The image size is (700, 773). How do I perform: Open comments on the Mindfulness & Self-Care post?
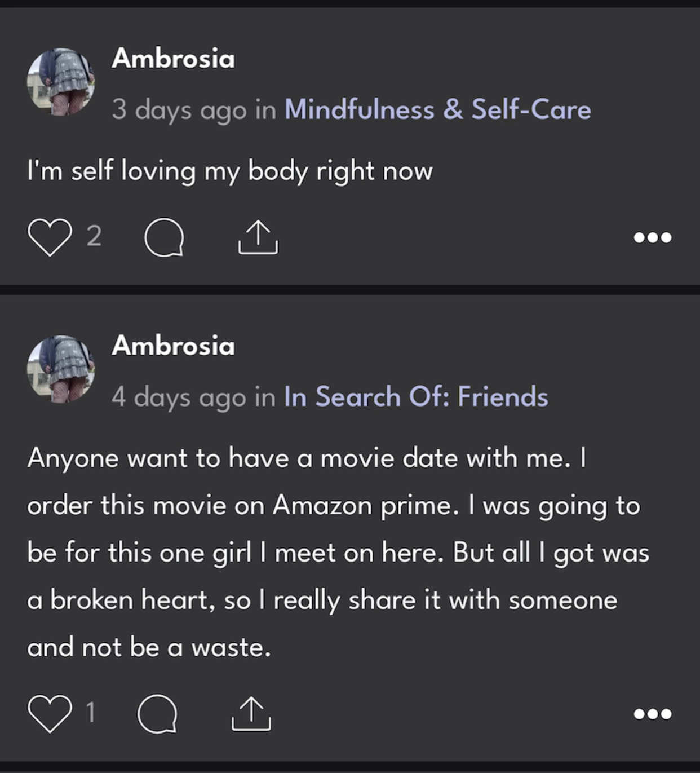point(164,237)
